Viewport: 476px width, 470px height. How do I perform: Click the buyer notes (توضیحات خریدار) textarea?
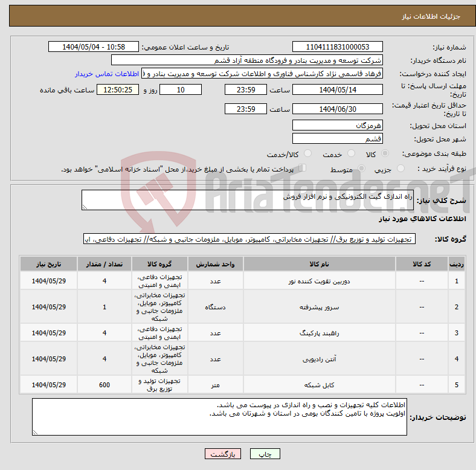tap(219, 417)
